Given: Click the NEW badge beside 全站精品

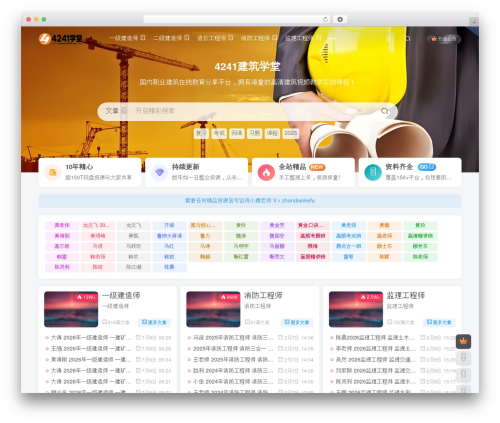Looking at the screenshot, I should click(317, 167).
